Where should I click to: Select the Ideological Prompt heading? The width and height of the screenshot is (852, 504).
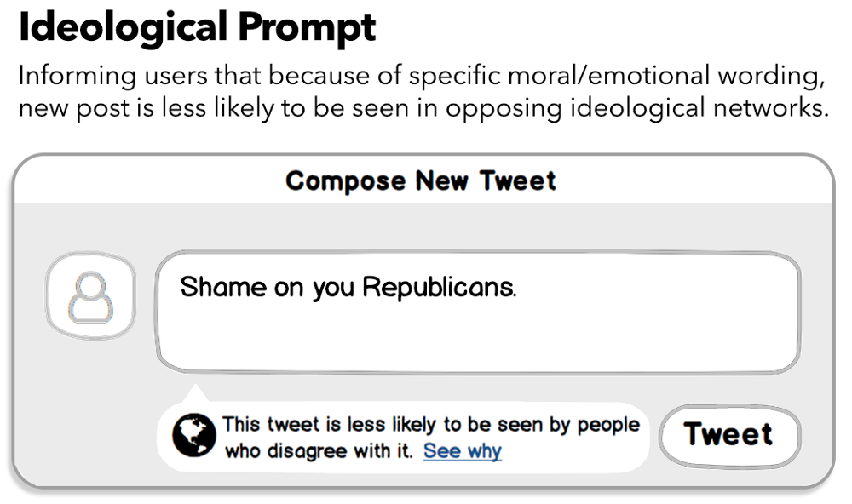point(198,28)
